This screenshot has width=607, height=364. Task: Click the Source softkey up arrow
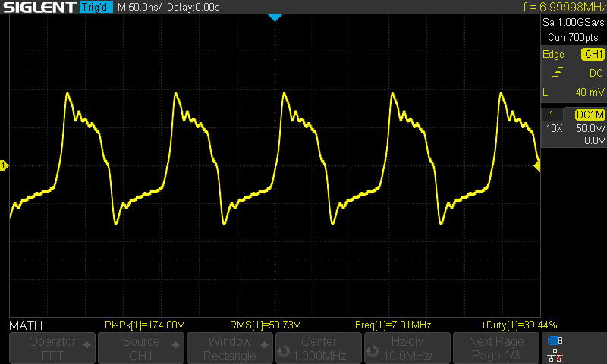[175, 344]
